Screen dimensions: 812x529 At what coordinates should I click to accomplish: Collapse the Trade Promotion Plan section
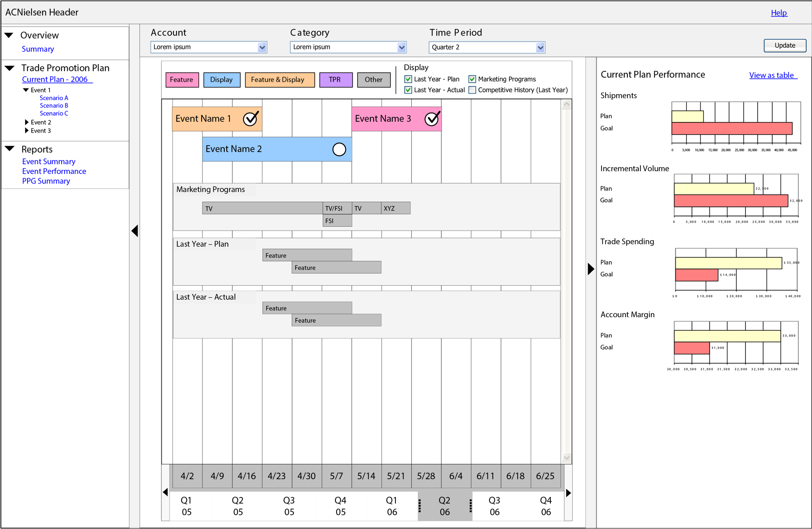[x=10, y=67]
